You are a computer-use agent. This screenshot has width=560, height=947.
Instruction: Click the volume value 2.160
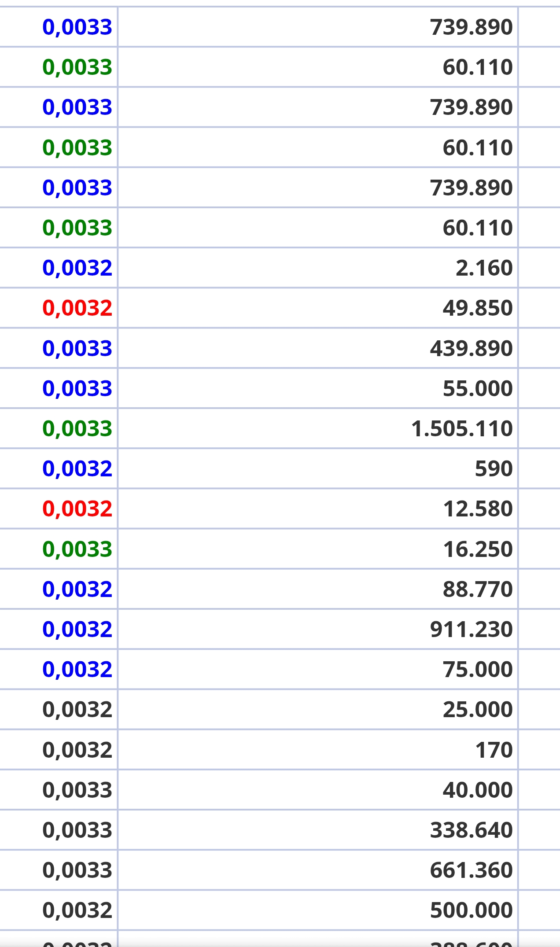(x=484, y=268)
